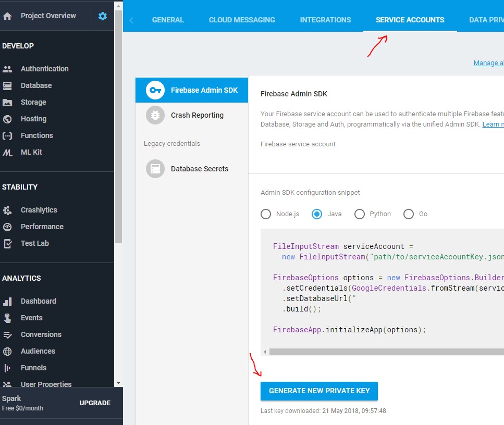The image size is (504, 425).
Task: Open the Service Accounts tab
Action: coord(410,20)
